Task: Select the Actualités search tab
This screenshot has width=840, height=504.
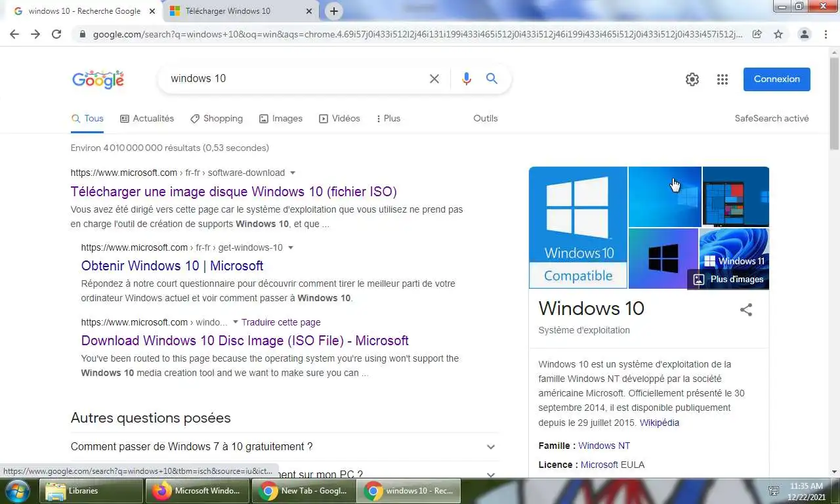Action: 147,119
